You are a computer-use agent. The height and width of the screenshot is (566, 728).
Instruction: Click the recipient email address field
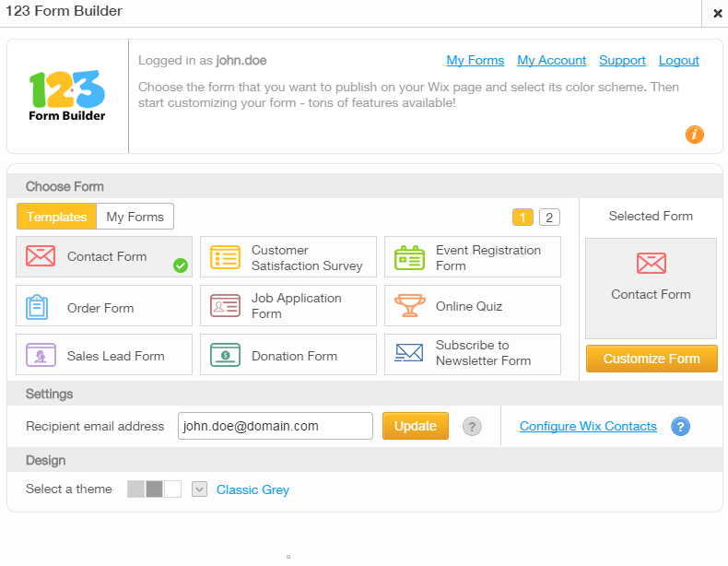click(276, 426)
